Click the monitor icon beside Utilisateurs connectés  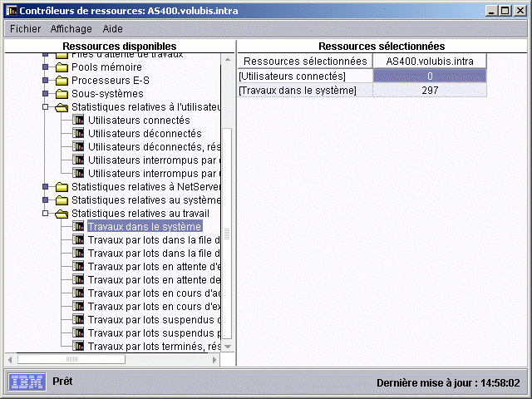coord(78,120)
